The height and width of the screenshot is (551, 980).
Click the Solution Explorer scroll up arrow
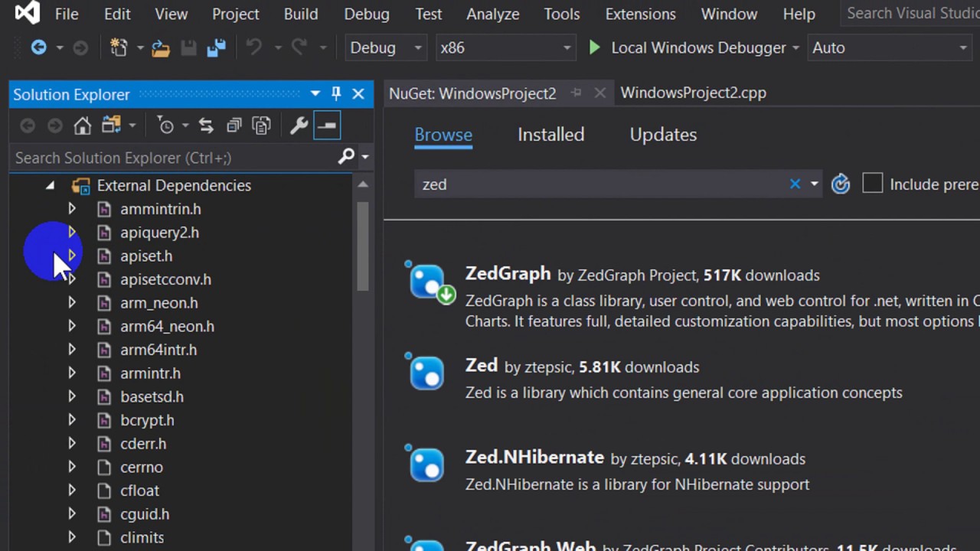(x=363, y=184)
